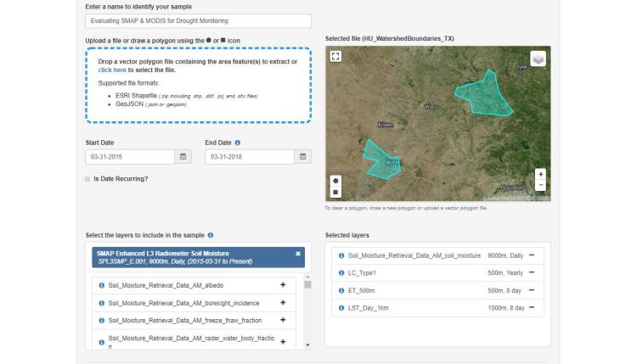The height and width of the screenshot is (364, 637).
Task: Click the 'click here' file select link
Action: 112,70
